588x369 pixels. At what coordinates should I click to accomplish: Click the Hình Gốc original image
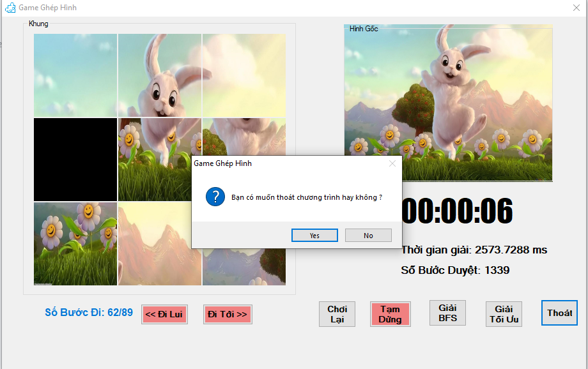coord(448,103)
